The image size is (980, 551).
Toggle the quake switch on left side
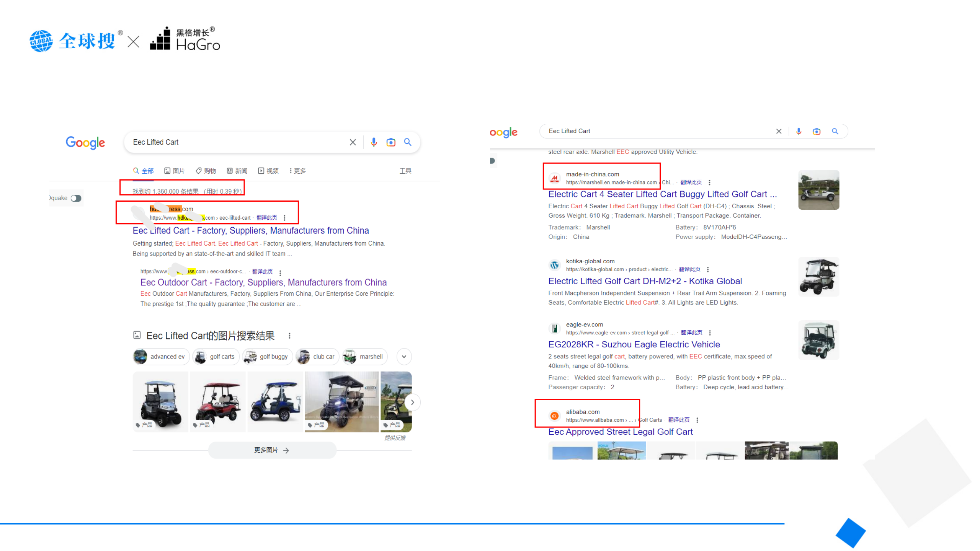[x=76, y=198]
